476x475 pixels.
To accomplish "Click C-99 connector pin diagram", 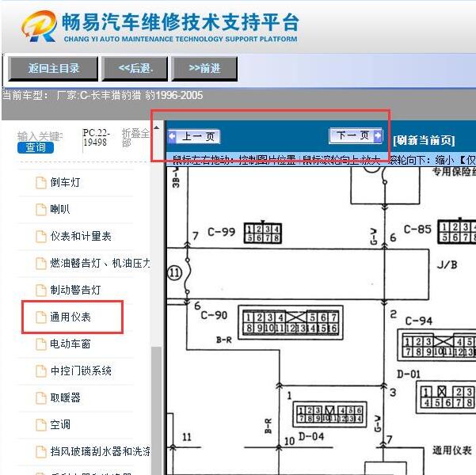I will point(263,233).
